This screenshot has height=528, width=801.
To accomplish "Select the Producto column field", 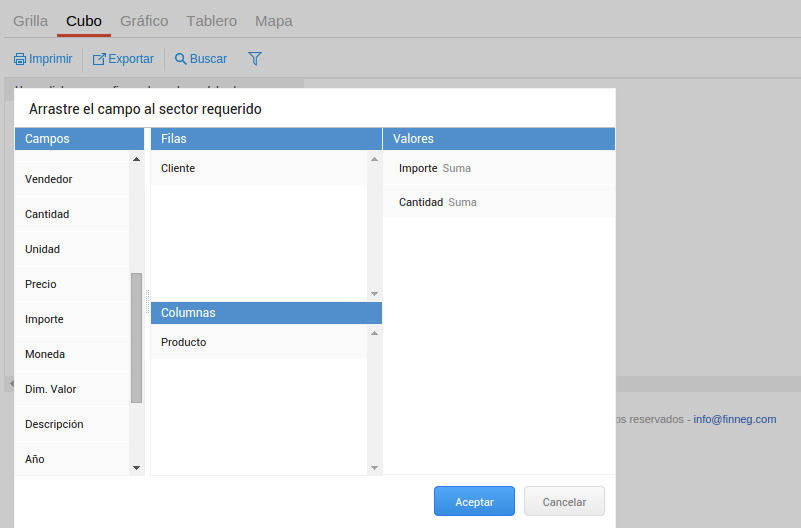I will [183, 342].
